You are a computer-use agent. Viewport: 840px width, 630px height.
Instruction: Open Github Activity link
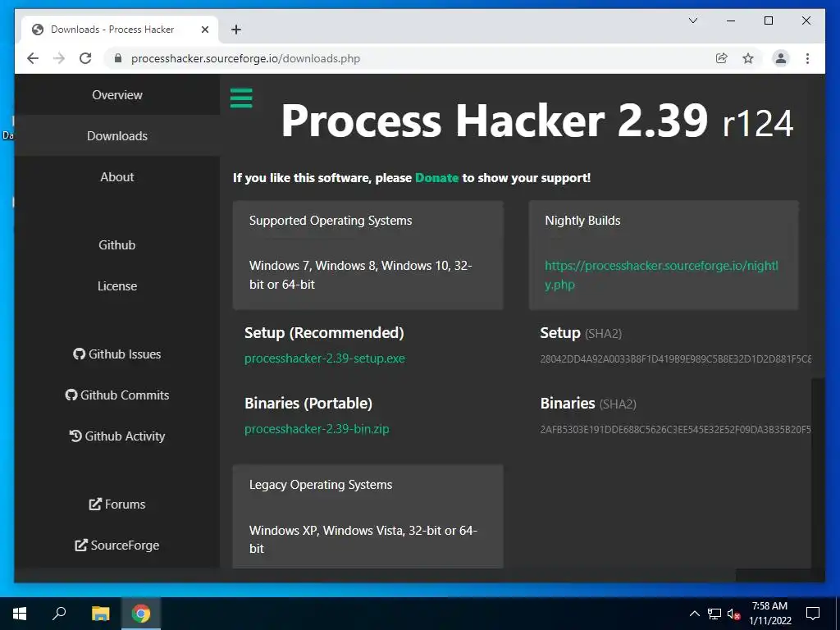(116, 436)
